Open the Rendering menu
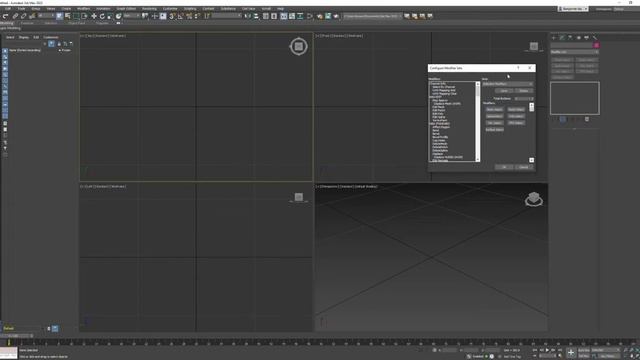Viewport: 640px width, 360px height. click(x=149, y=9)
